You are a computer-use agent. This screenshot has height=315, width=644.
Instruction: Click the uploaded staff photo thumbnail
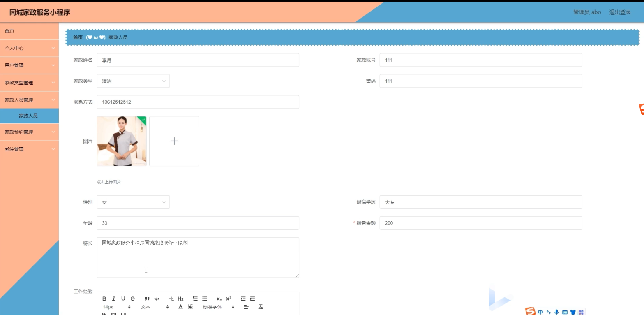click(122, 141)
